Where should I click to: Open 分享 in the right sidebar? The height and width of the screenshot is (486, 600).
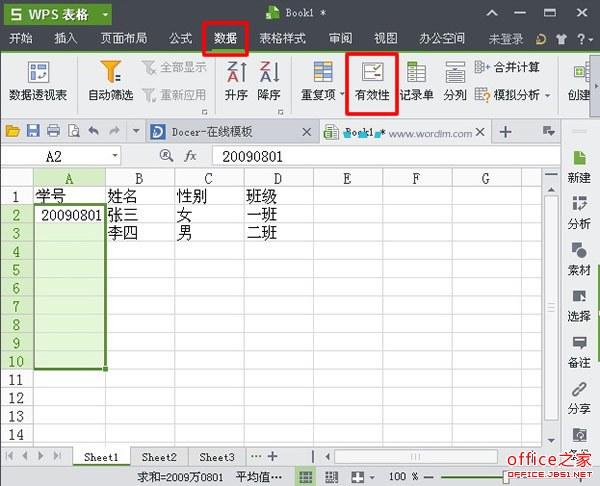pyautogui.click(x=579, y=398)
